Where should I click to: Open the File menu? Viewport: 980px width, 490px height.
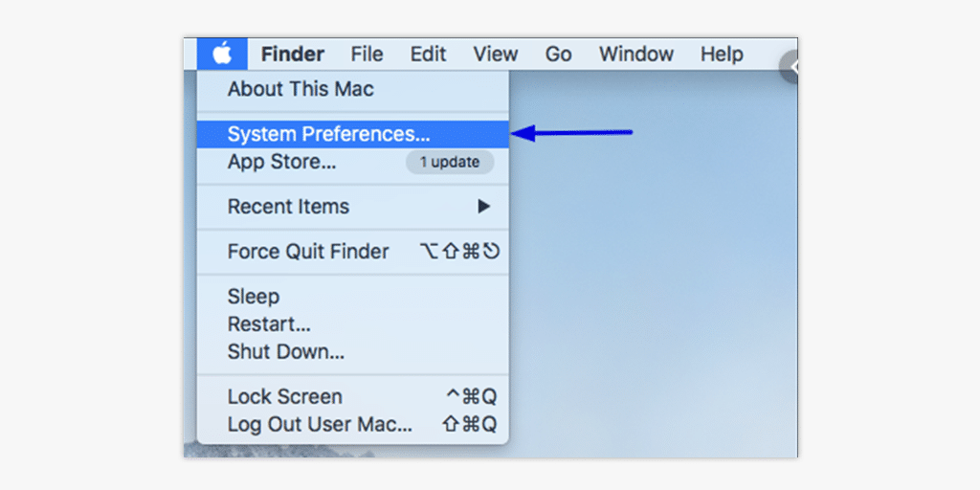[367, 55]
